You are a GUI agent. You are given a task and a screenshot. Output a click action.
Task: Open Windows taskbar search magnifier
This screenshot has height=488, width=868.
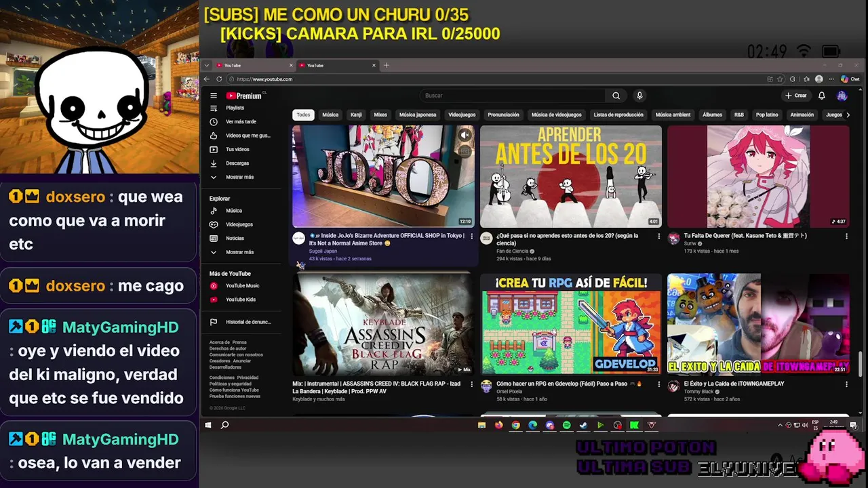point(225,425)
